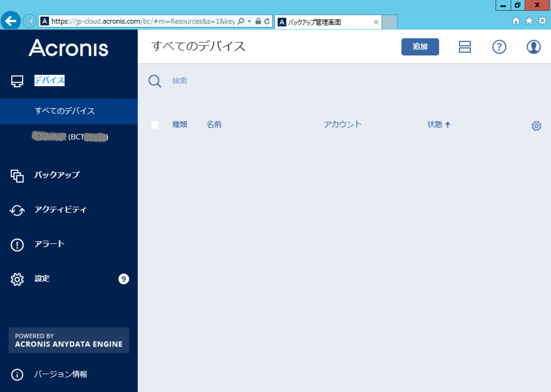Viewport: 551px width, 392px height.
Task: Open the アクティビティ menu section
Action: [60, 209]
